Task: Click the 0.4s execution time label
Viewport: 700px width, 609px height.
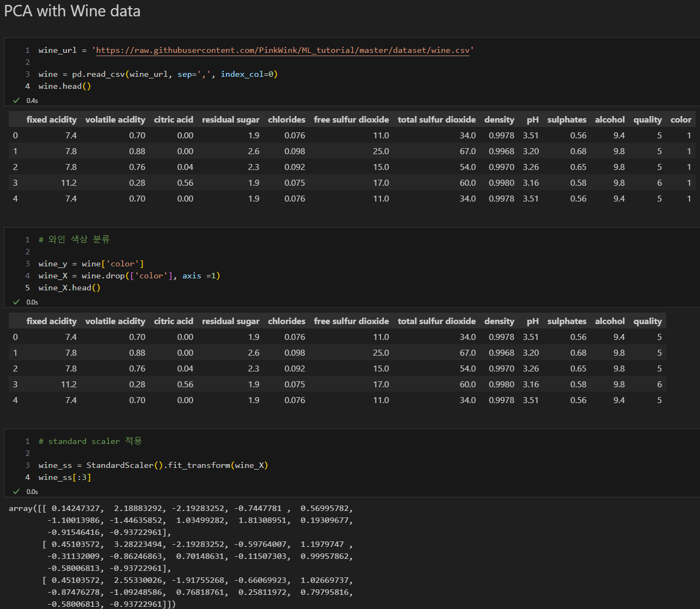Action: pyautogui.click(x=32, y=101)
